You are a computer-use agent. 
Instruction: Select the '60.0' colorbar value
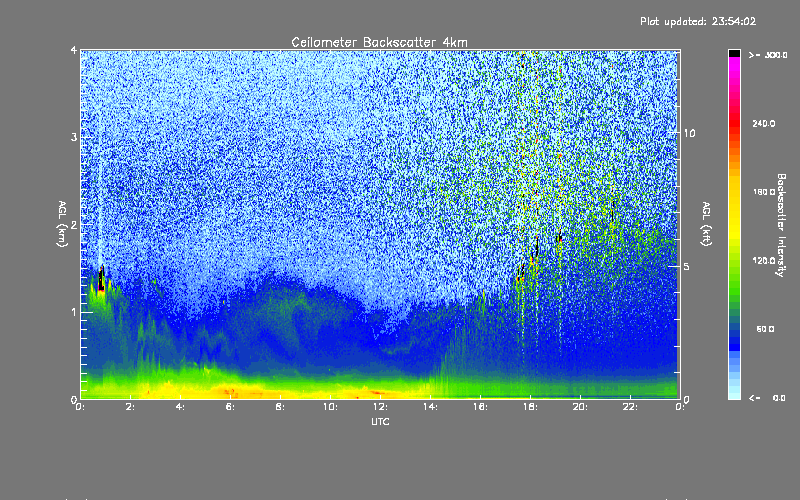[765, 329]
